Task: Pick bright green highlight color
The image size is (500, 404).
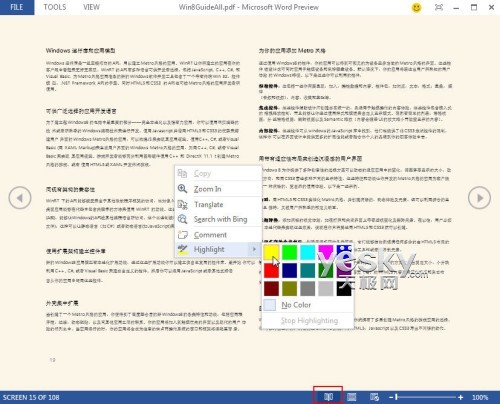Action: [x=289, y=252]
